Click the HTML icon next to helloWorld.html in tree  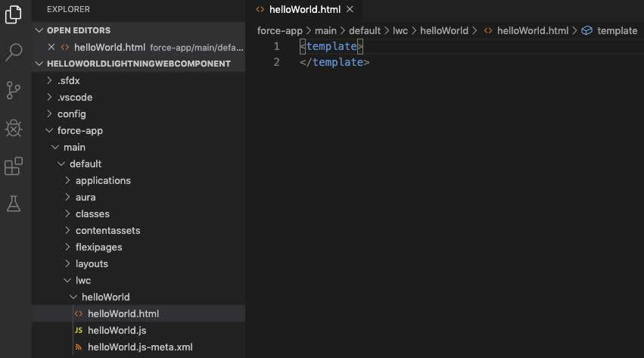[79, 313]
